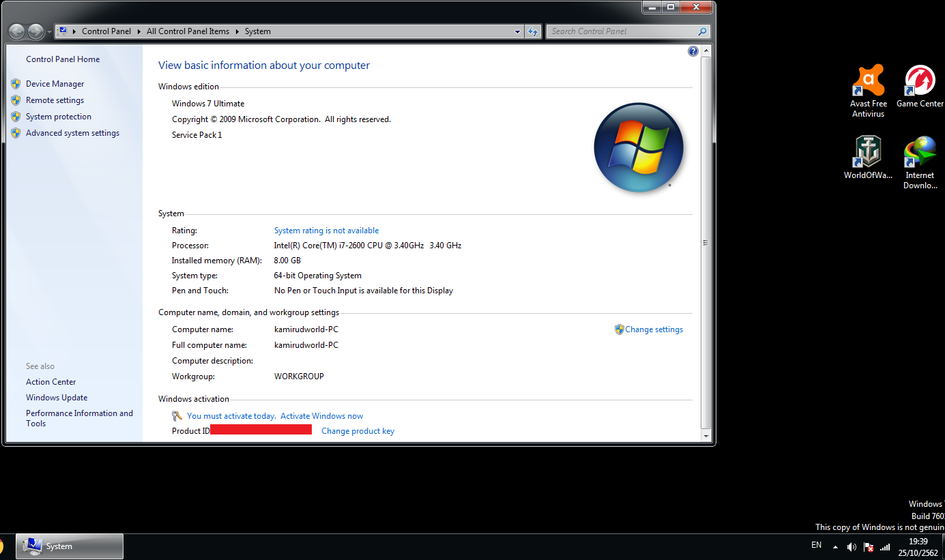Click the 'Windows 7 Ultimate' text
This screenshot has height=560, width=945.
point(208,104)
